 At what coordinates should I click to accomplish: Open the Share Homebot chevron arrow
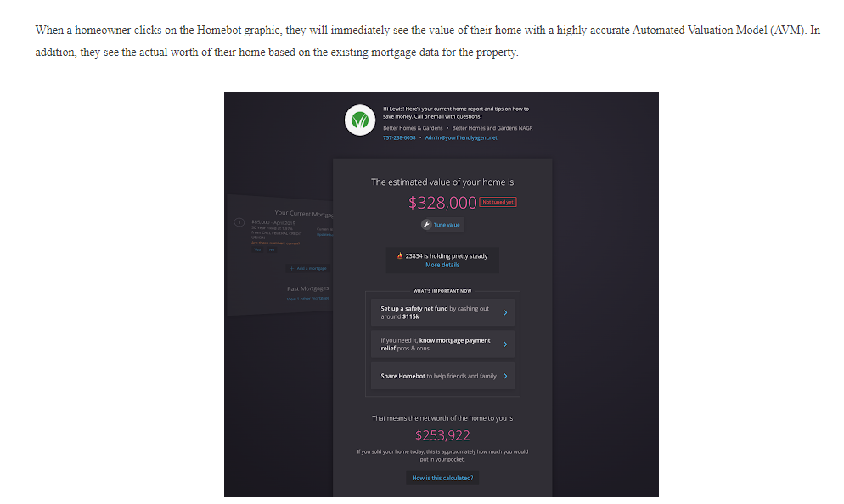click(x=505, y=376)
